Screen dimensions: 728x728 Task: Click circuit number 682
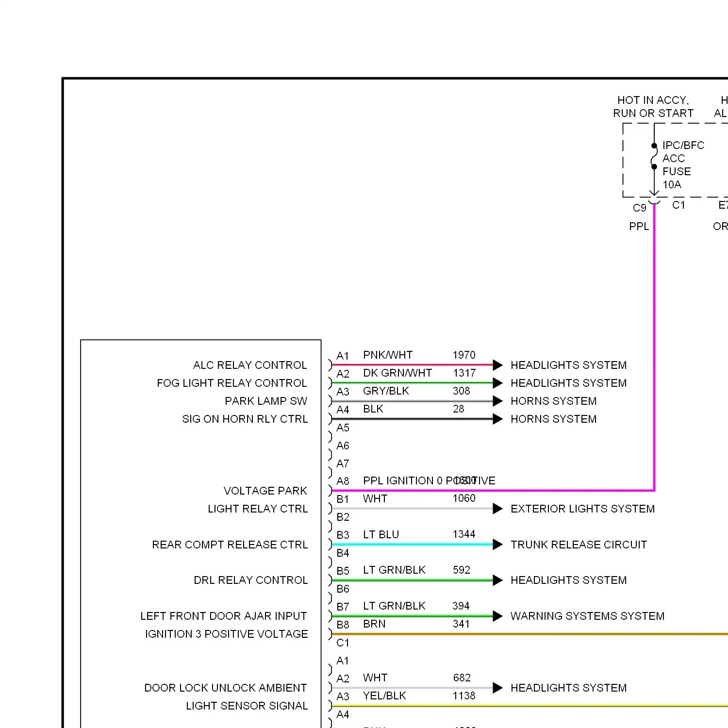pyautogui.click(x=462, y=678)
